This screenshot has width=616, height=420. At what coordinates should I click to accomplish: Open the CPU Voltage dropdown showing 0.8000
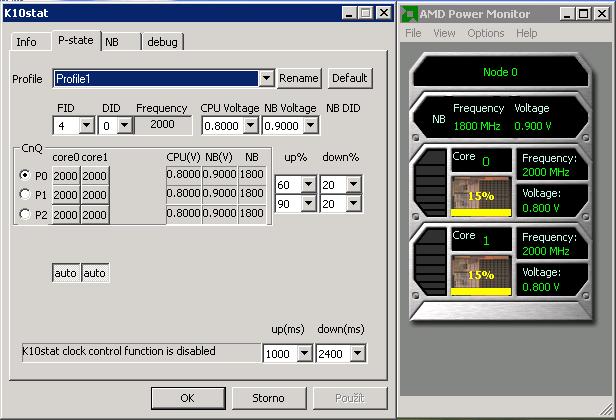(250, 126)
